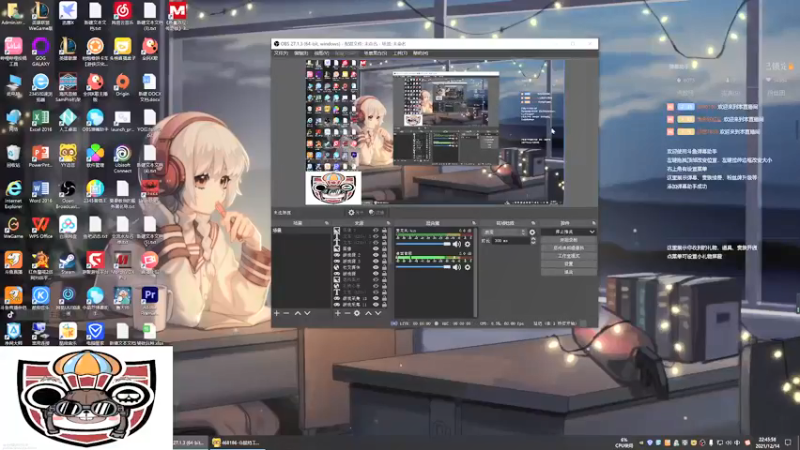Toggle visibility eye of source 游戏采集 11
800x450 pixels.
coord(376,305)
